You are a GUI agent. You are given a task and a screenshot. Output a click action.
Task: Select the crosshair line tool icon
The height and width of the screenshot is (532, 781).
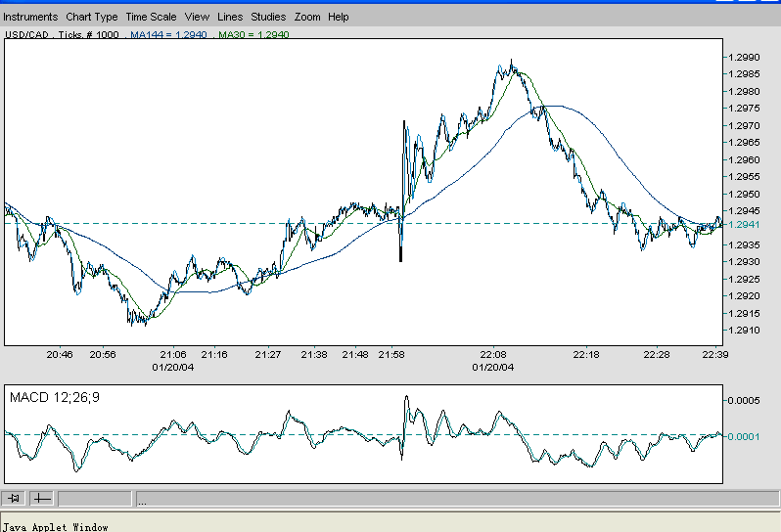tap(42, 498)
